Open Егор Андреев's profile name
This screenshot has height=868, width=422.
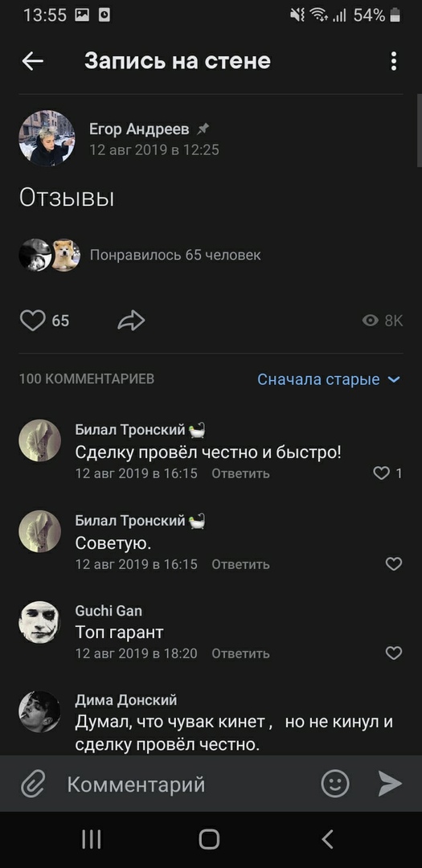click(139, 129)
